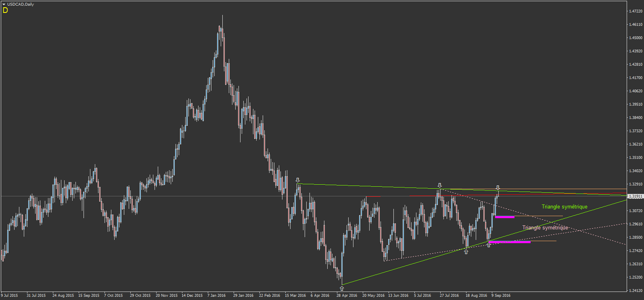644x300 pixels.
Task: Click the 1.37320 price on the scale
Action: click(x=636, y=131)
